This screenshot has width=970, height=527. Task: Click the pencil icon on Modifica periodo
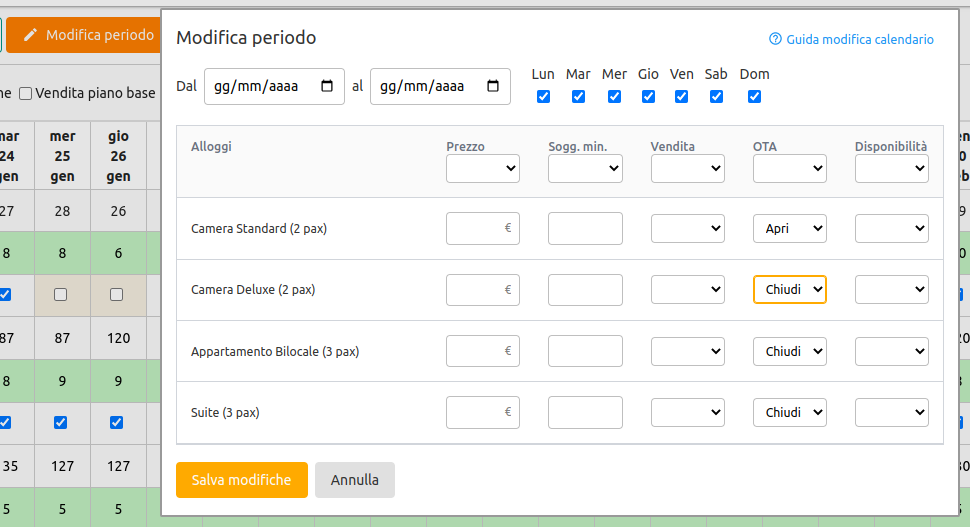pos(30,35)
